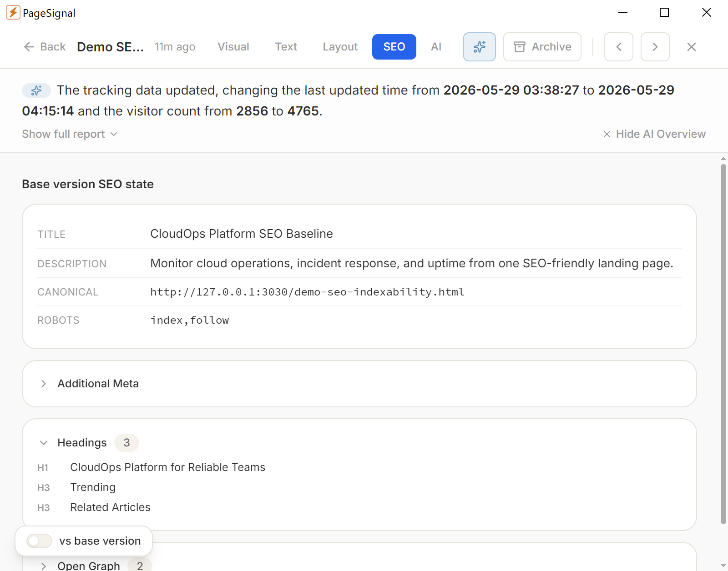Switch to the Text tab
Viewport: 728px width, 571px height.
point(286,47)
